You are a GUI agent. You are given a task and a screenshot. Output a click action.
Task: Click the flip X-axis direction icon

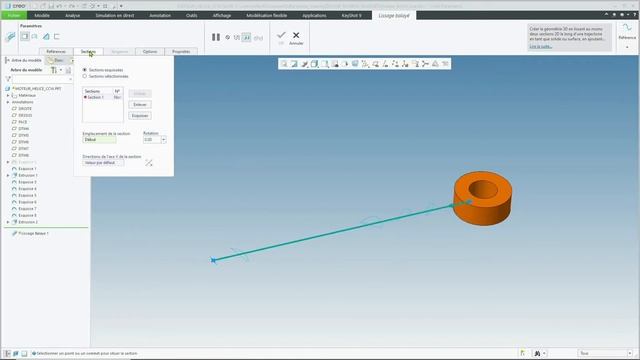tap(149, 163)
